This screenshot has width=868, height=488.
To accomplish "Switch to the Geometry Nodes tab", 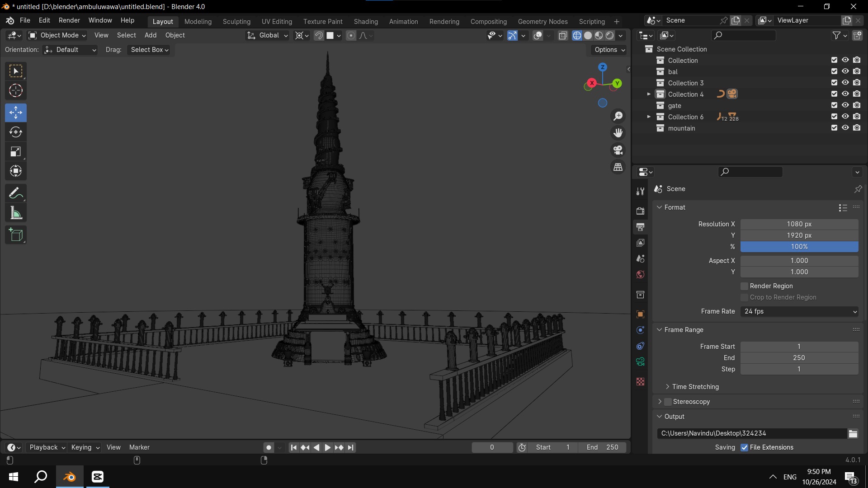I will [542, 21].
